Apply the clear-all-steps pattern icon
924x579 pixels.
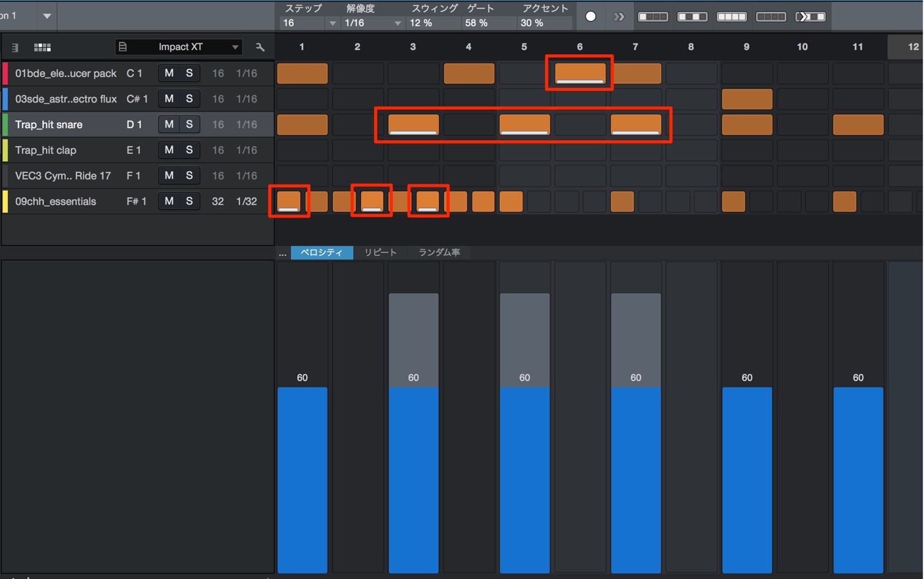tap(771, 16)
